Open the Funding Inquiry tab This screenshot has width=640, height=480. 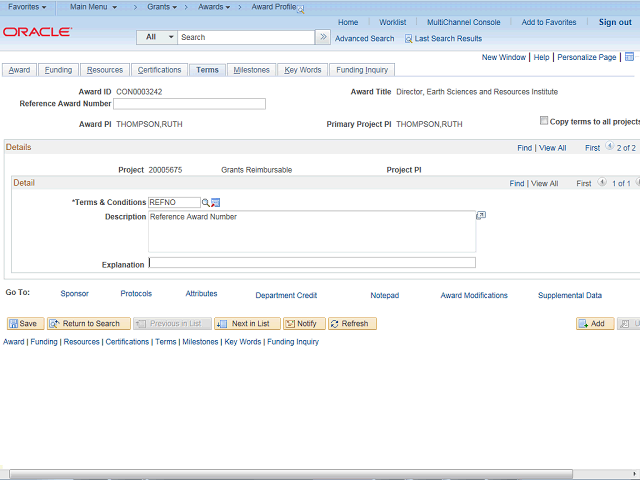[x=362, y=70]
